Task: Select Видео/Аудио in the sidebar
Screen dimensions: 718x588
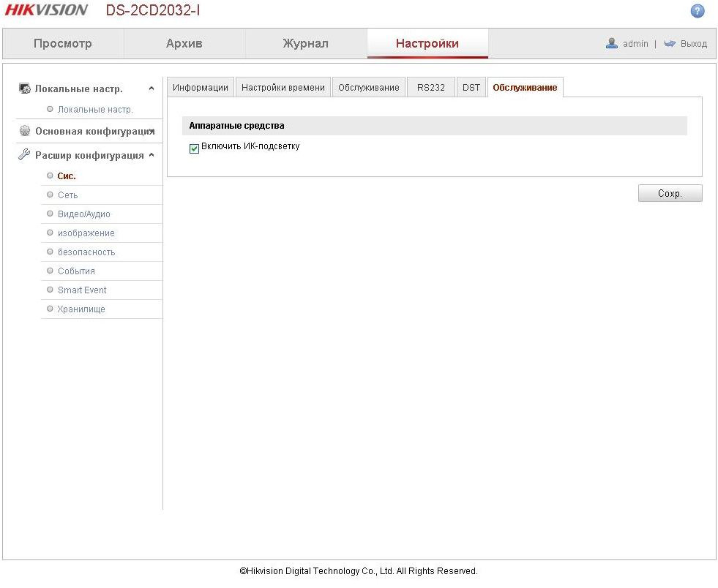Action: tap(83, 214)
